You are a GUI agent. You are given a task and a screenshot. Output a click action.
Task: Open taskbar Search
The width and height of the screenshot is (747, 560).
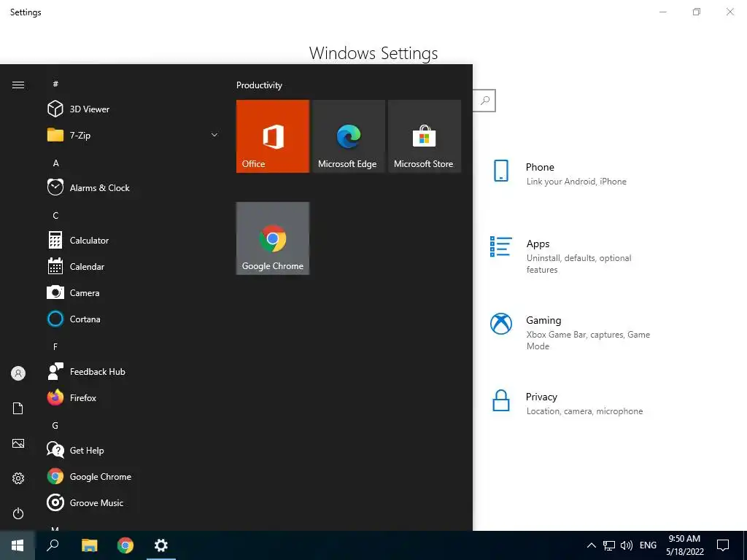point(53,545)
